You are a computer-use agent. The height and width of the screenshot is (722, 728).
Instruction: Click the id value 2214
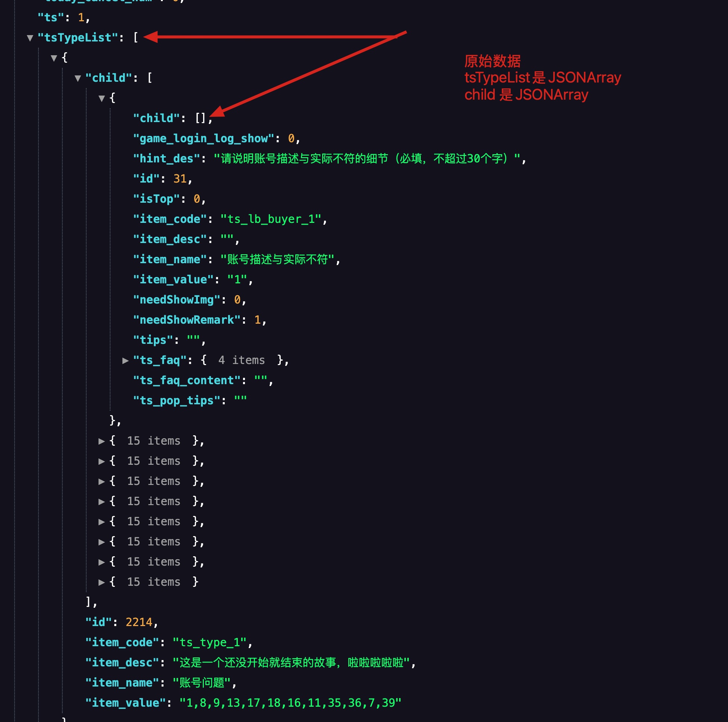click(139, 622)
